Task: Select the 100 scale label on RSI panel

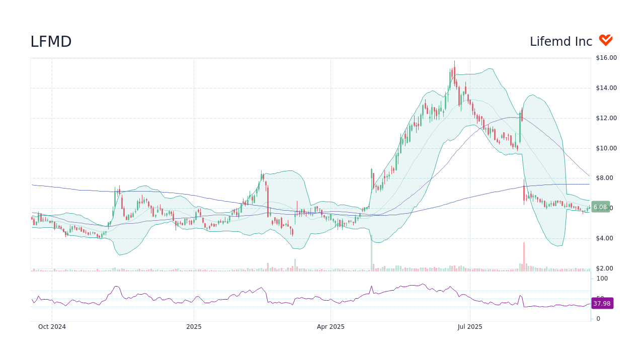Action: 601,279
